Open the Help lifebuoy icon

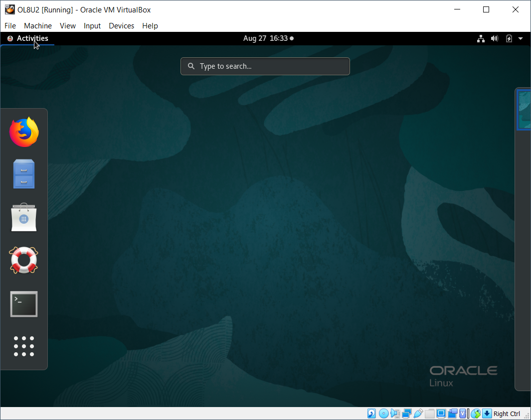point(23,261)
